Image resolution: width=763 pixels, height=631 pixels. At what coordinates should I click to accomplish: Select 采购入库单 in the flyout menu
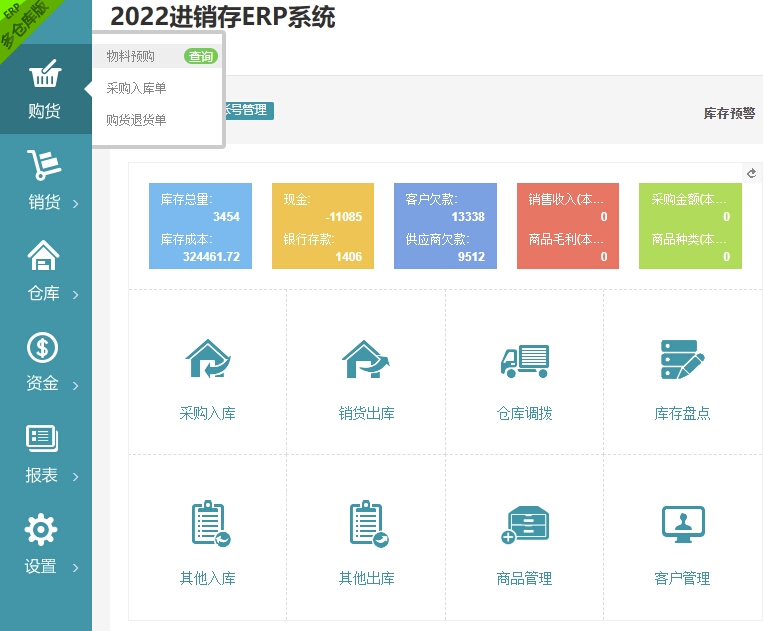pos(136,88)
